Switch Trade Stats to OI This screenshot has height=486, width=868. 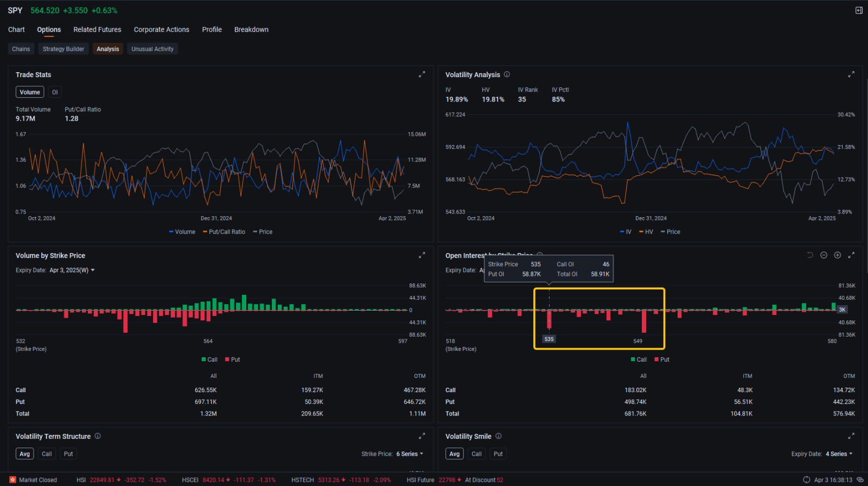(55, 92)
